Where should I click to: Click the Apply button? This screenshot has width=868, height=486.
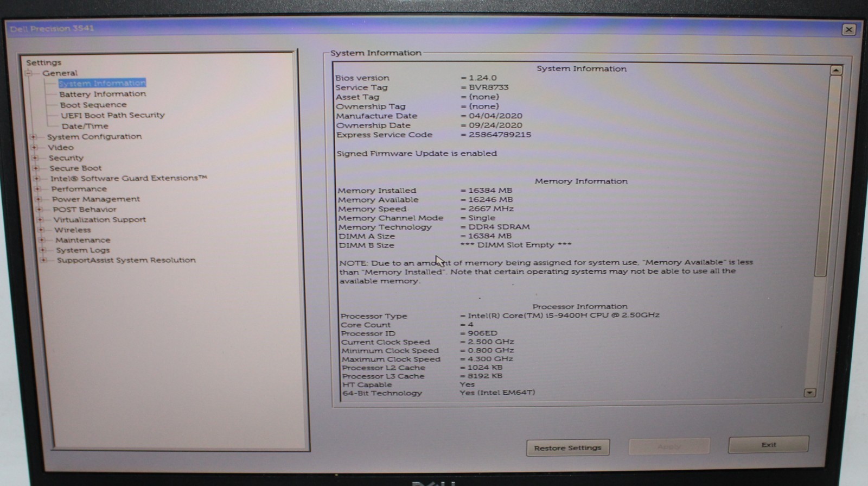tap(669, 446)
